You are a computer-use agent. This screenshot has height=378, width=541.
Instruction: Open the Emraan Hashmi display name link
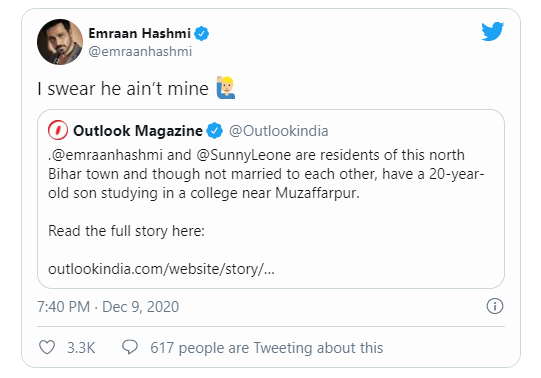pyautogui.click(x=139, y=33)
